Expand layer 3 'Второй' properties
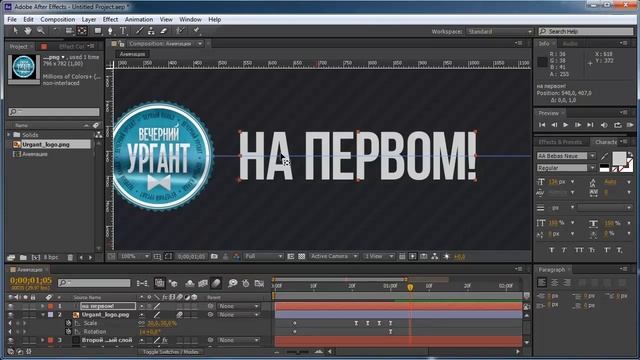This screenshot has width=640, height=360. [42, 340]
